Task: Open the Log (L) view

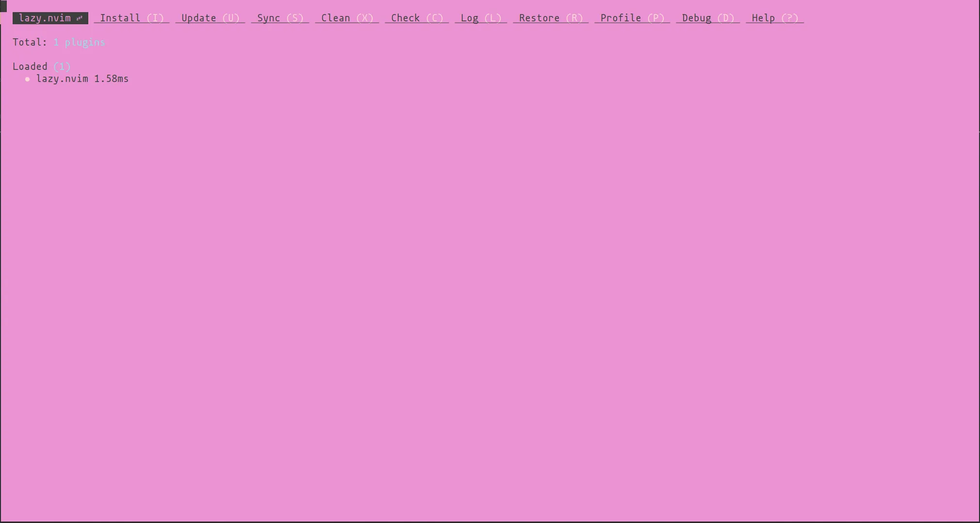Action: 481,18
